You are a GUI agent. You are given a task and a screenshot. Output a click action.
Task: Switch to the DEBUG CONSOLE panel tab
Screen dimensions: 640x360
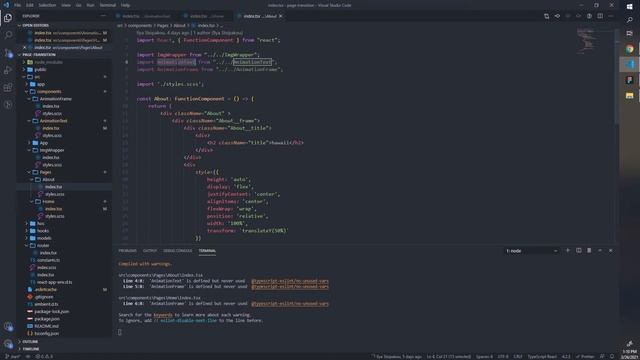(x=178, y=251)
